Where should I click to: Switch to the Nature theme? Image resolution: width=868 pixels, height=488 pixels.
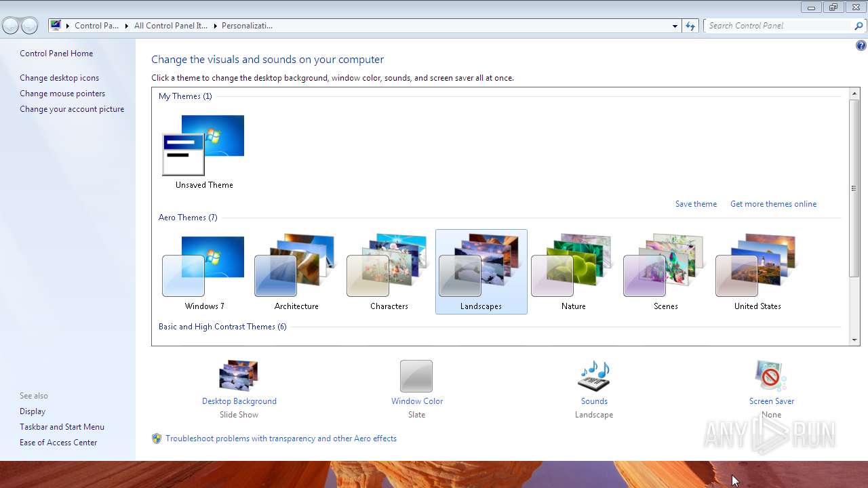click(x=573, y=272)
